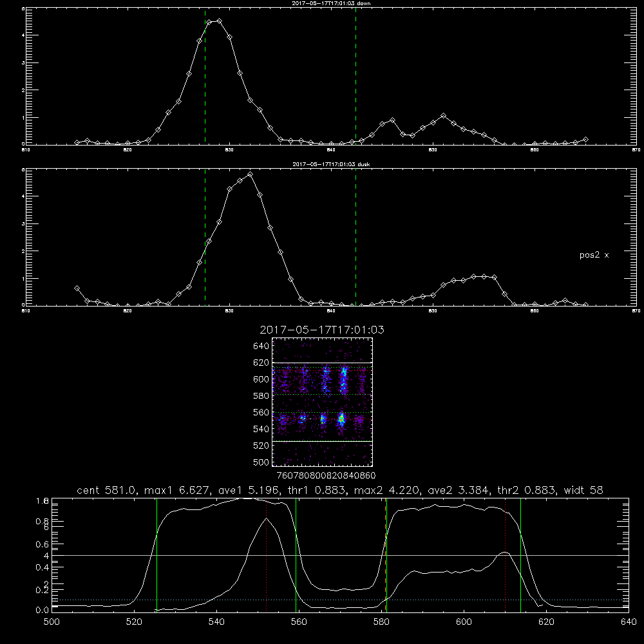This screenshot has width=644, height=644.
Task: Click the color spectral image thumbnail
Action: 323,402
